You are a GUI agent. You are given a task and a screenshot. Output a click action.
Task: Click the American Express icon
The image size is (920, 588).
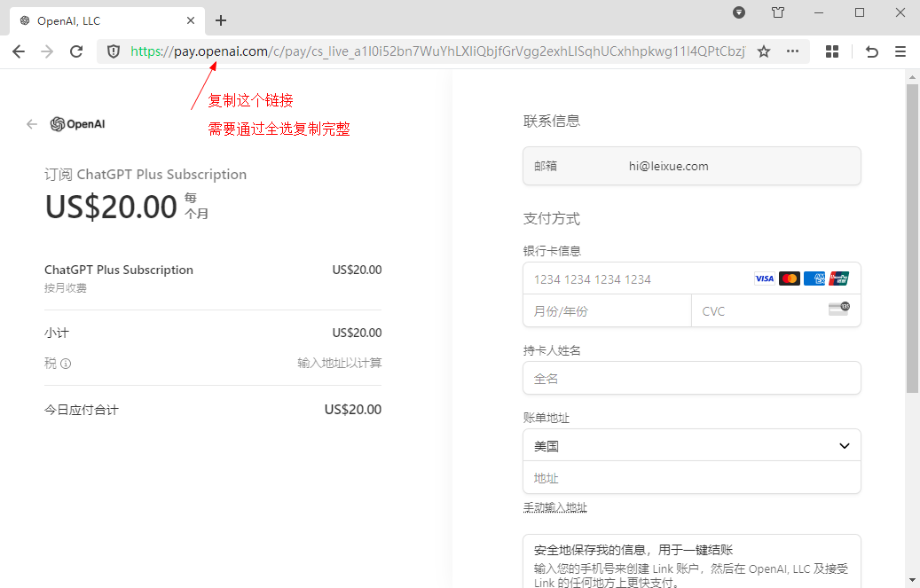tap(814, 278)
